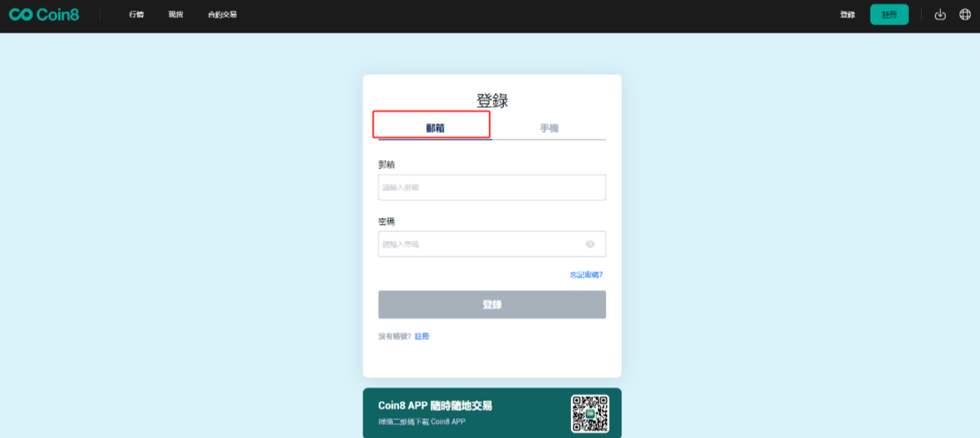Open the 行情 market menu
This screenshot has height=438, width=980.
pyautogui.click(x=137, y=15)
